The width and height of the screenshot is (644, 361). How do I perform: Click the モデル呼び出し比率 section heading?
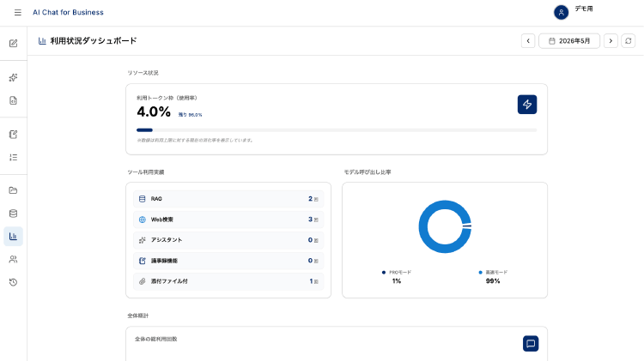tap(368, 171)
